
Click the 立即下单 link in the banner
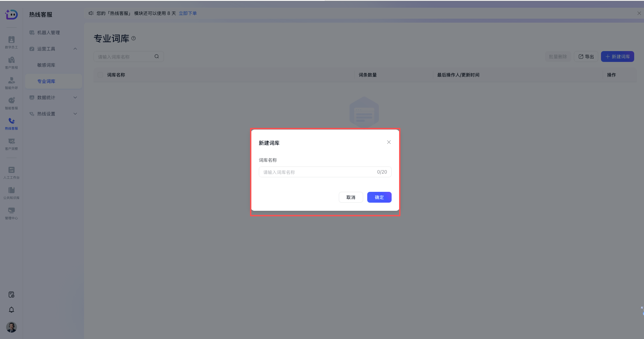(188, 13)
